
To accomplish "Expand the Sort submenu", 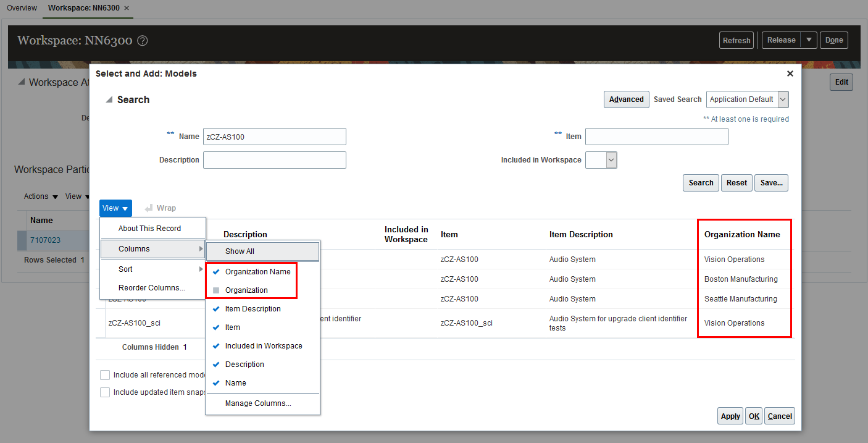I will 152,269.
